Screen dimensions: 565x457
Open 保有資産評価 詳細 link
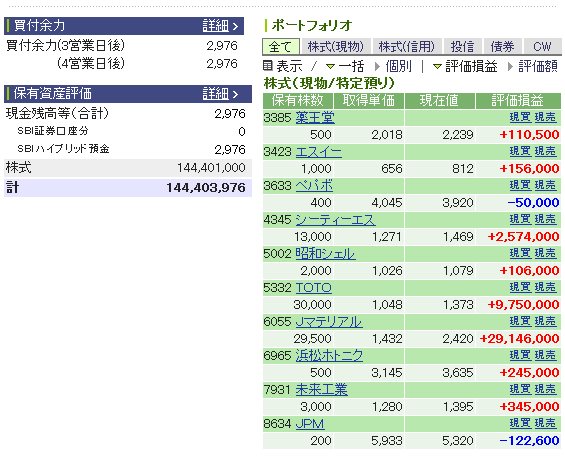[x=220, y=94]
